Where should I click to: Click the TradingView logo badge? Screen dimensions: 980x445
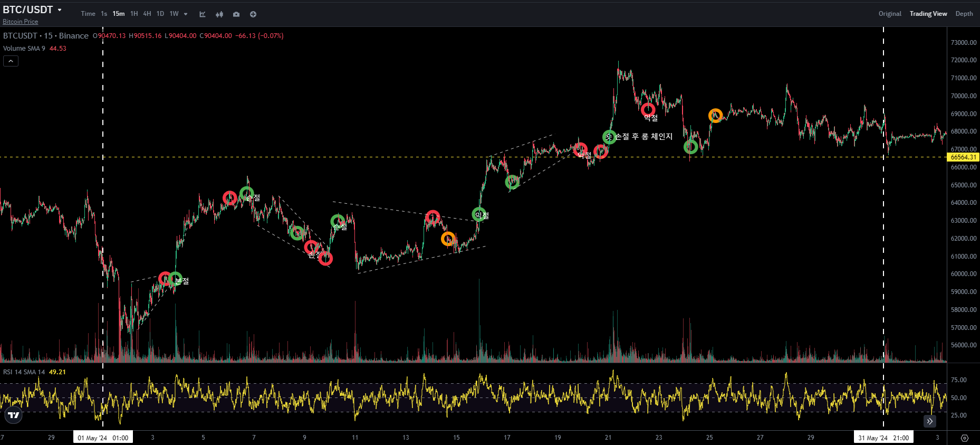point(14,415)
